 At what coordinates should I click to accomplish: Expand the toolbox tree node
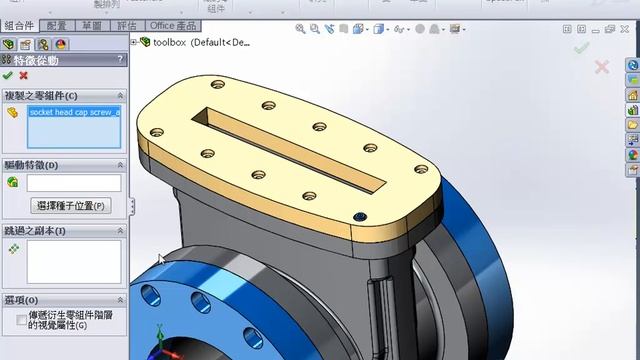pos(133,42)
